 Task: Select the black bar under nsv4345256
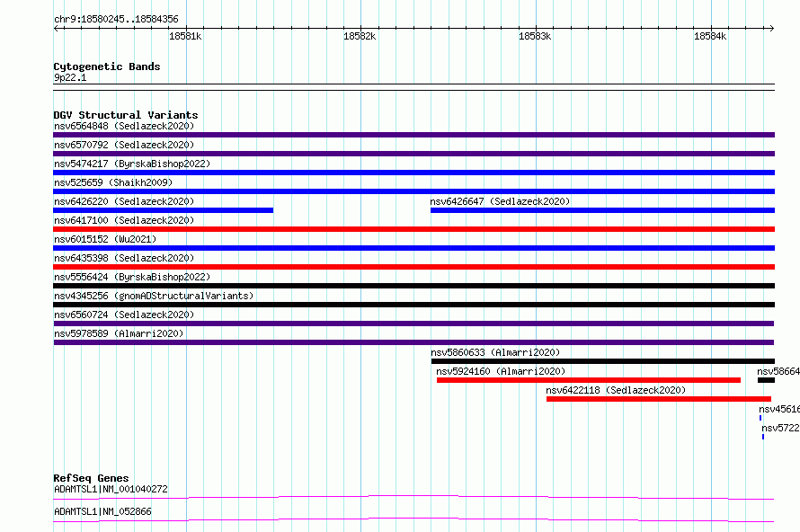point(413,305)
